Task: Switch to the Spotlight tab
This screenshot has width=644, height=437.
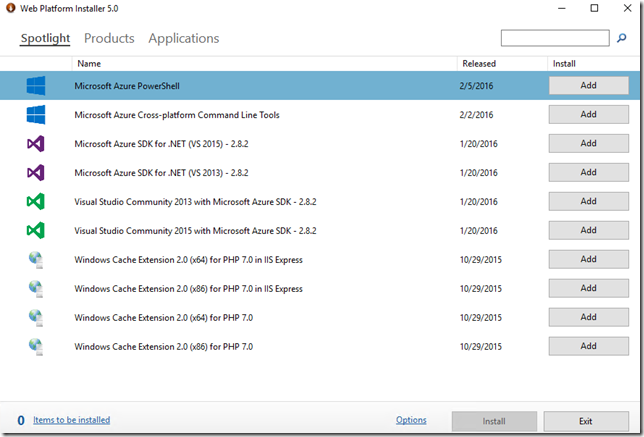Action: pos(45,38)
